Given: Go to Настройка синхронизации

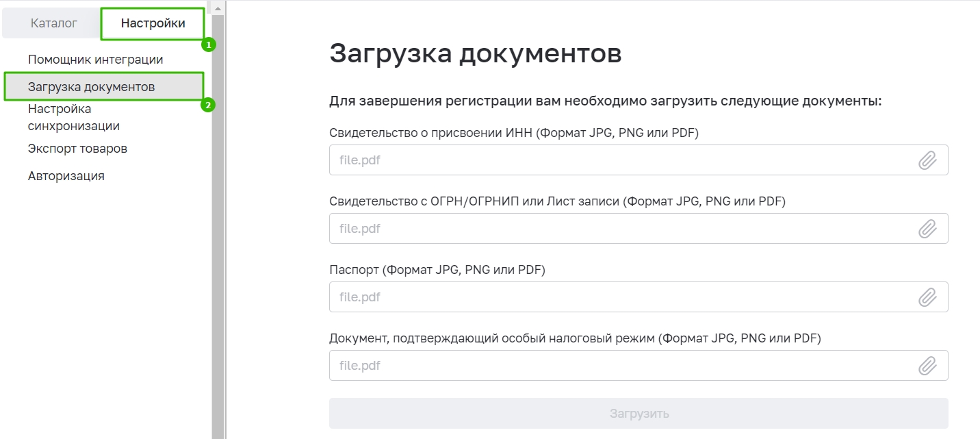Looking at the screenshot, I should (74, 117).
